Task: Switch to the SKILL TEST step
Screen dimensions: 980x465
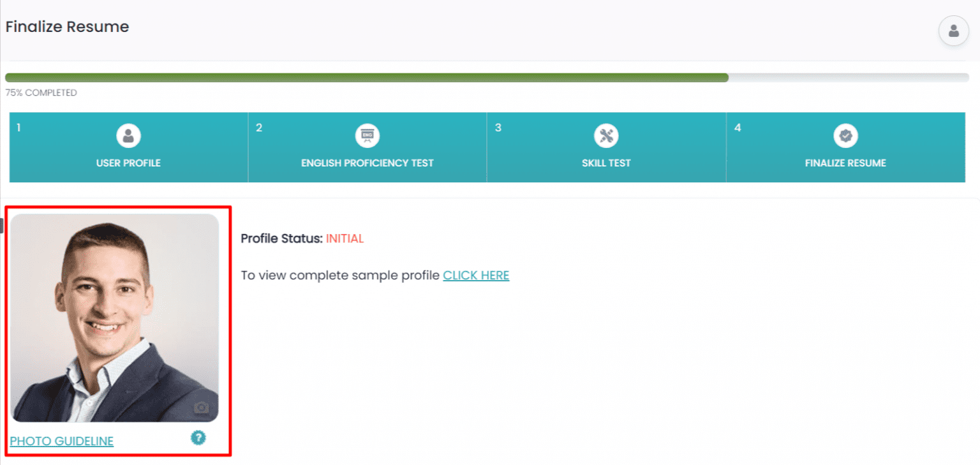Action: (605, 163)
